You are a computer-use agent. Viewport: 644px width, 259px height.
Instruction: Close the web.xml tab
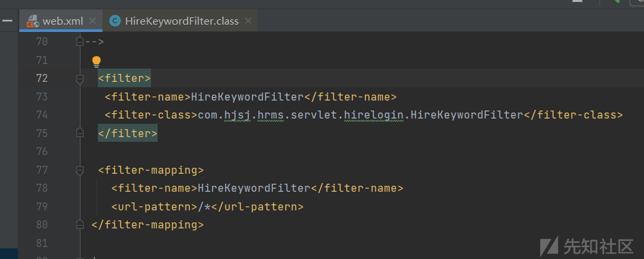click(92, 21)
